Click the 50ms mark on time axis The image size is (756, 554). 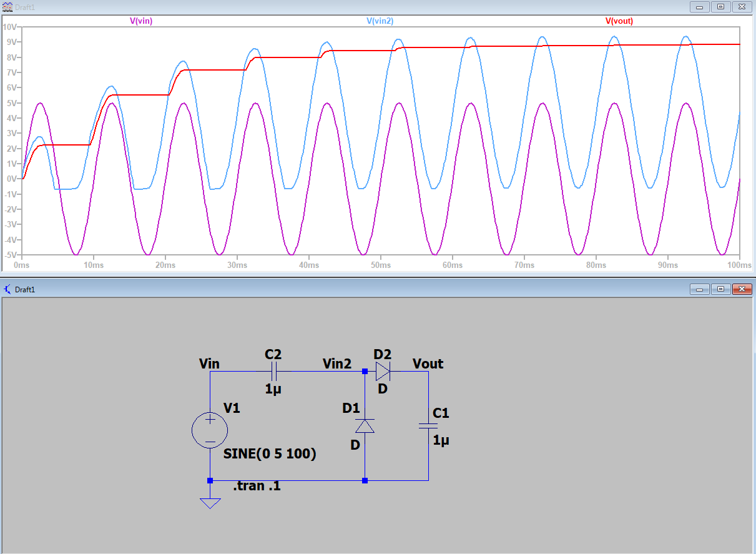click(381, 265)
